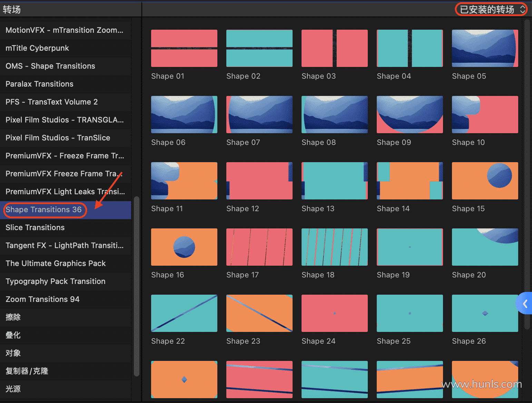Pick the Shape 15 transition thumbnail

point(485,181)
